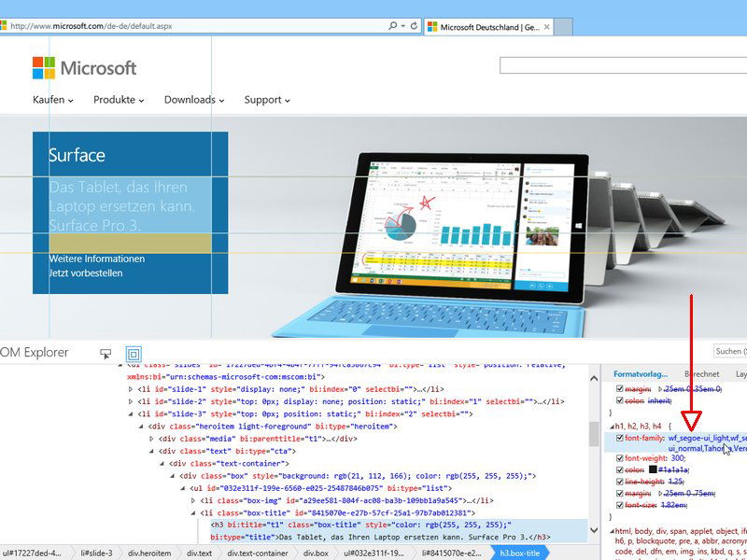The image size is (747, 560).
Task: Open the Downloads navigation menu
Action: tap(194, 100)
